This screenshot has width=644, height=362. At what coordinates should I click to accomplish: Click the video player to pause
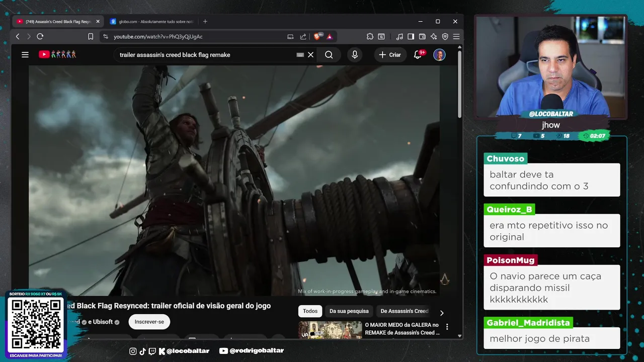pyautogui.click(x=234, y=180)
